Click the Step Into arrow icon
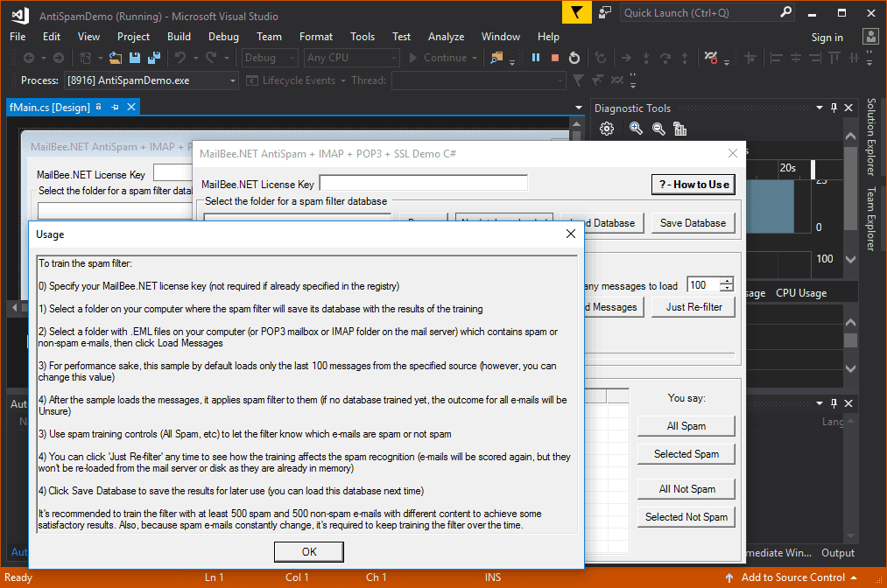Image resolution: width=887 pixels, height=588 pixels. pos(645,58)
